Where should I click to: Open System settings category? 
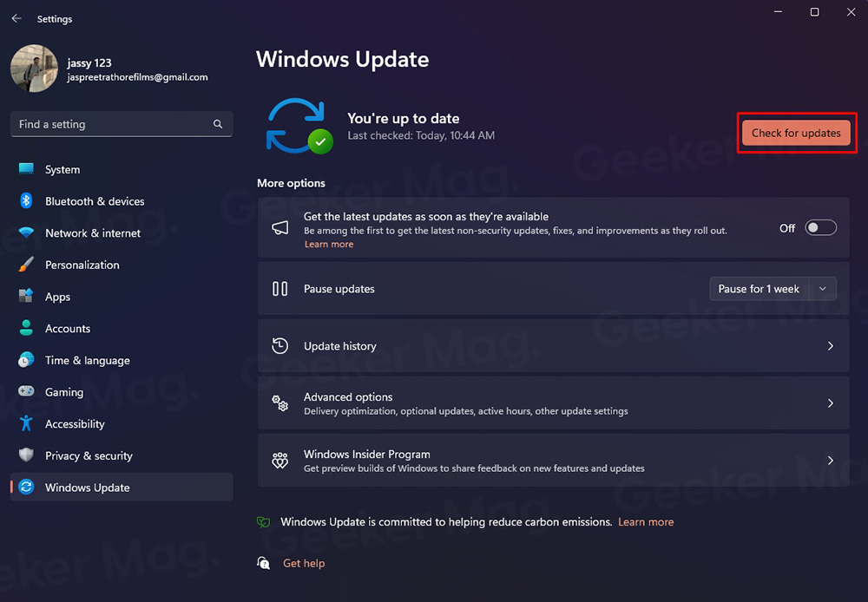pyautogui.click(x=122, y=169)
